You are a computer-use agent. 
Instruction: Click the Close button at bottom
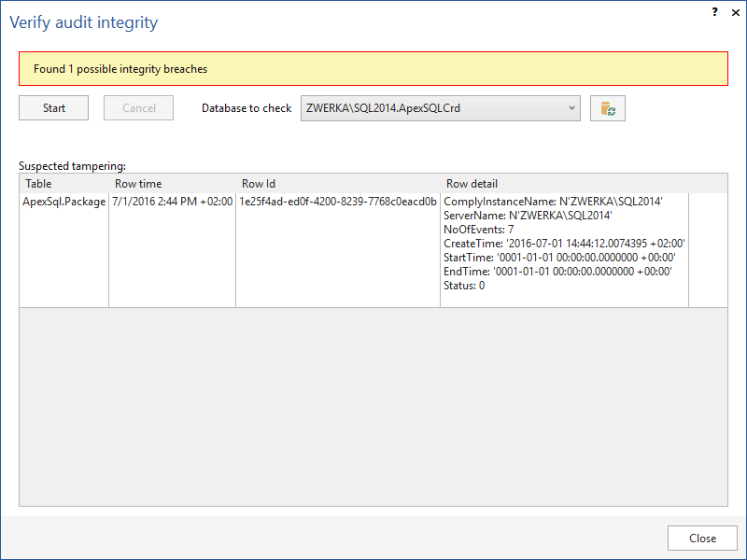702,539
